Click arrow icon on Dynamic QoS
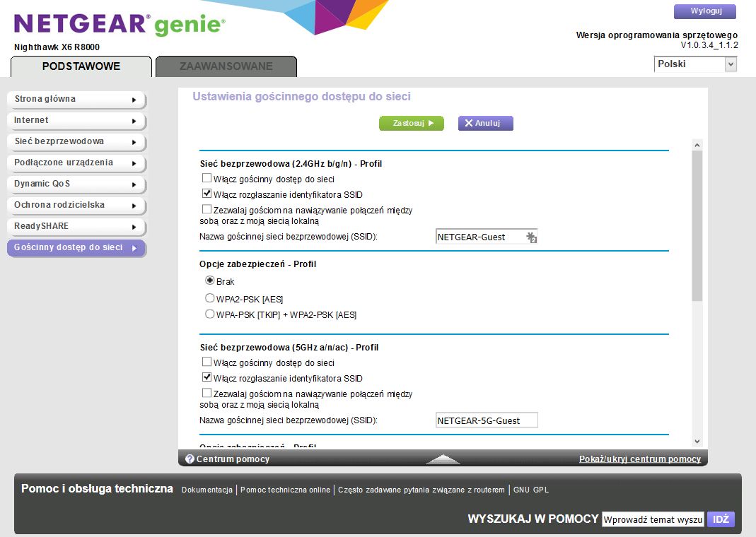The image size is (756, 537). 134,185
